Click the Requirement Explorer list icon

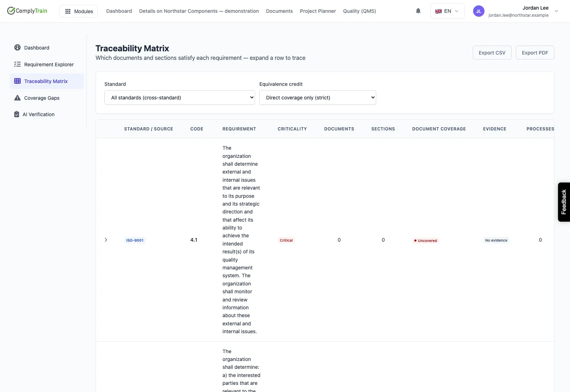tap(17, 64)
